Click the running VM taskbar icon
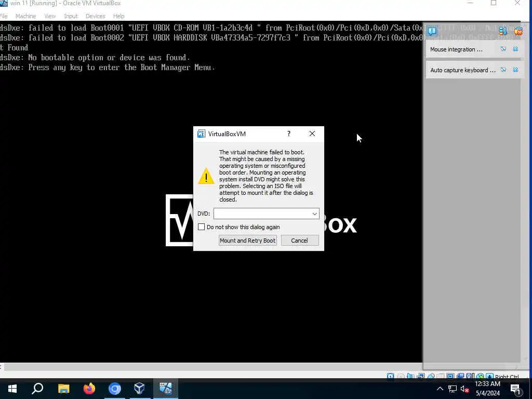 [166, 389]
